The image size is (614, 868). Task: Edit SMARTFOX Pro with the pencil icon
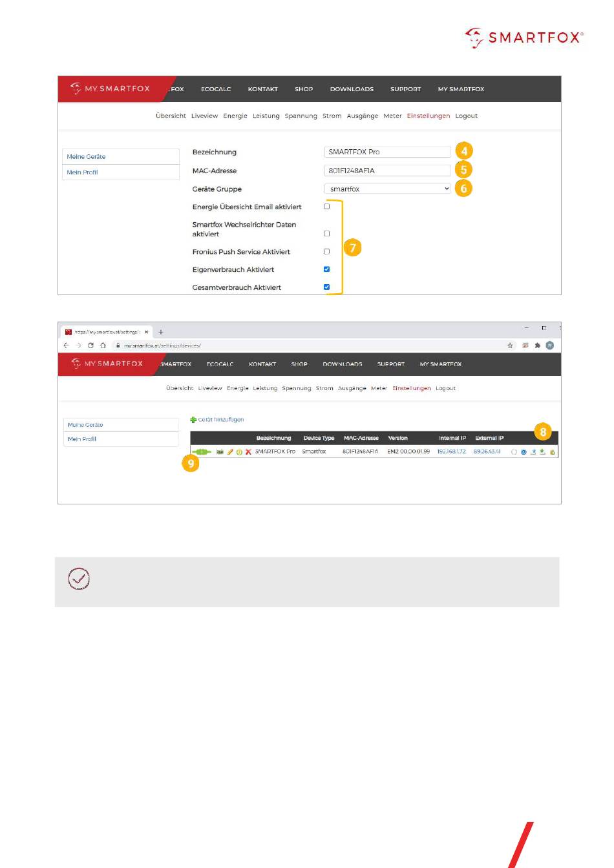coord(230,452)
